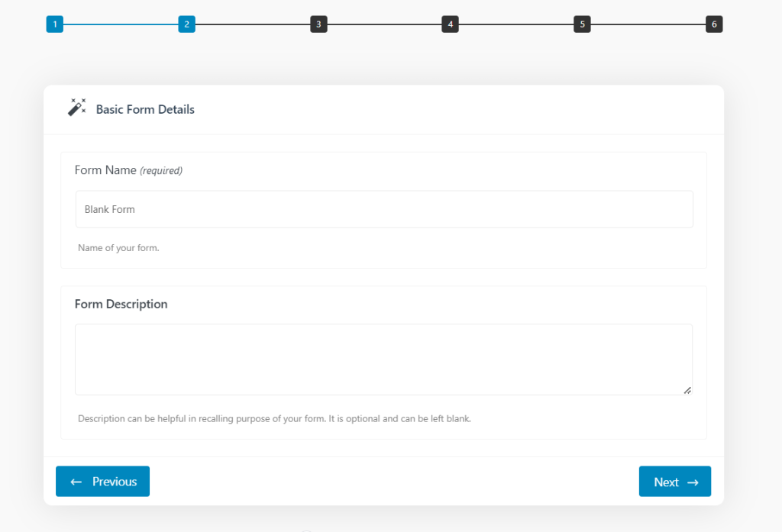
Task: Click the right arrow icon inside Next button
Action: [x=693, y=482]
